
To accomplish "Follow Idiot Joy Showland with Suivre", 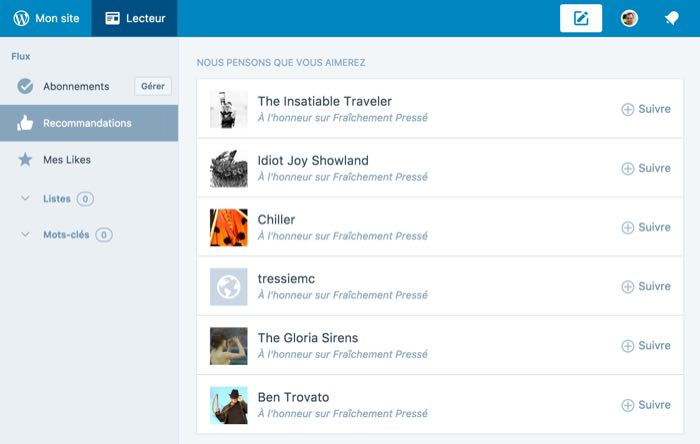I will (646, 168).
